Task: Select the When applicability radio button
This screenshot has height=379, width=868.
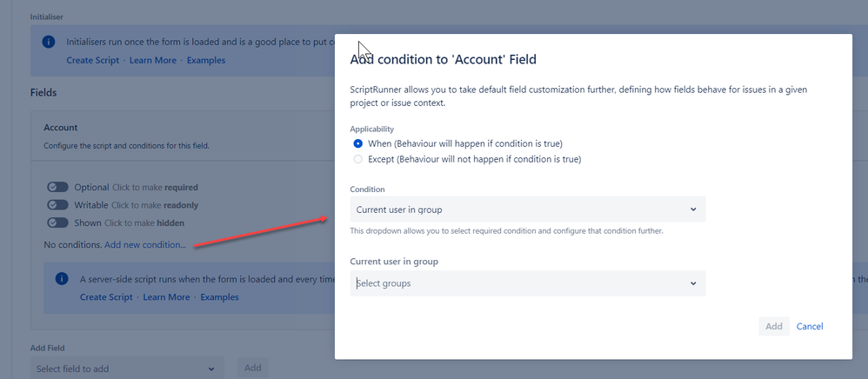Action: click(358, 143)
